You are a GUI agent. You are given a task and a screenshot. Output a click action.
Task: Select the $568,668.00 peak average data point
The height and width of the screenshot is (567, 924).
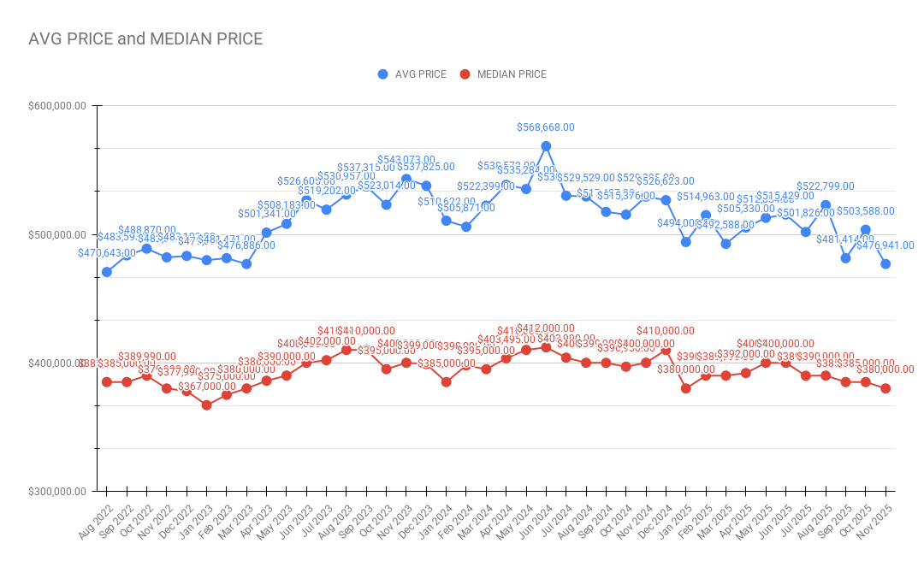click(x=546, y=146)
